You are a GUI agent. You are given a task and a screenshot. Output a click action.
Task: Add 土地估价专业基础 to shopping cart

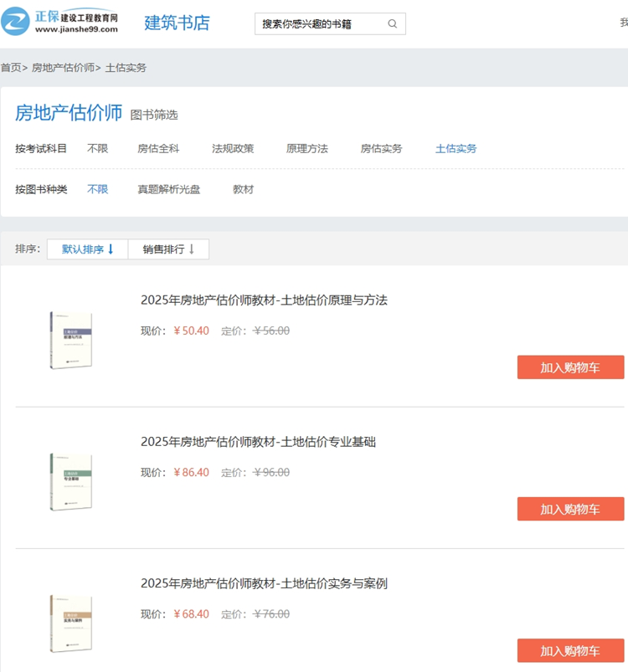pyautogui.click(x=570, y=509)
